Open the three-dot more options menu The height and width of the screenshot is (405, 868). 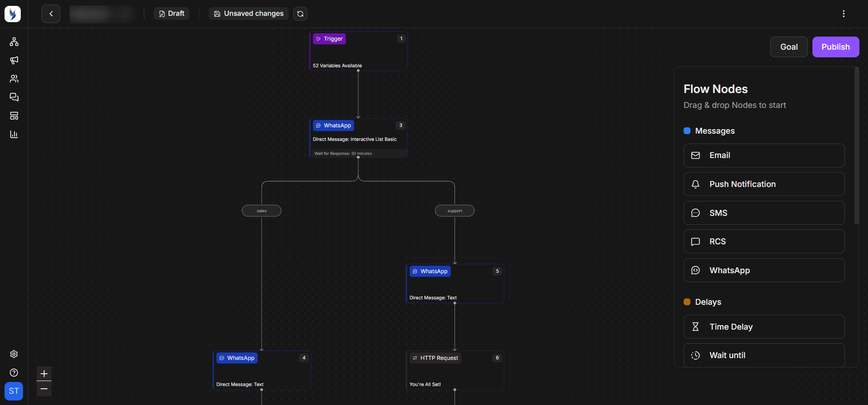pyautogui.click(x=844, y=14)
